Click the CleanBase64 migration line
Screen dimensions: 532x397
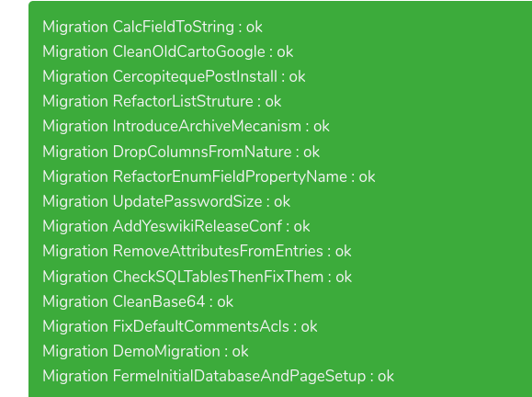[138, 301]
